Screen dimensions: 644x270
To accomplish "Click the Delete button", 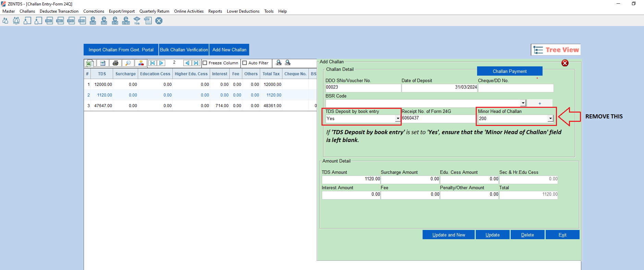I will click(x=527, y=235).
